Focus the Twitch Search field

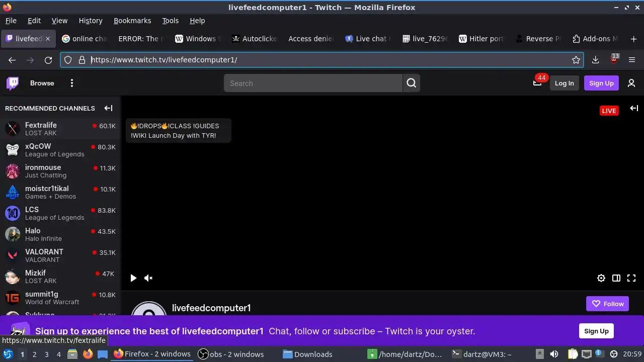[x=313, y=83]
